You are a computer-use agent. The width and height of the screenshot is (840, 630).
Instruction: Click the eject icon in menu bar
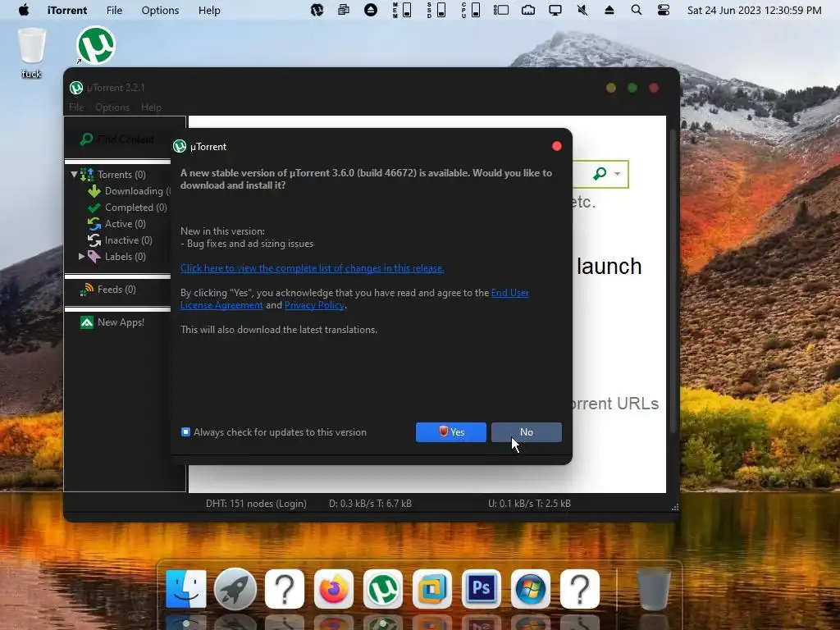tap(609, 10)
